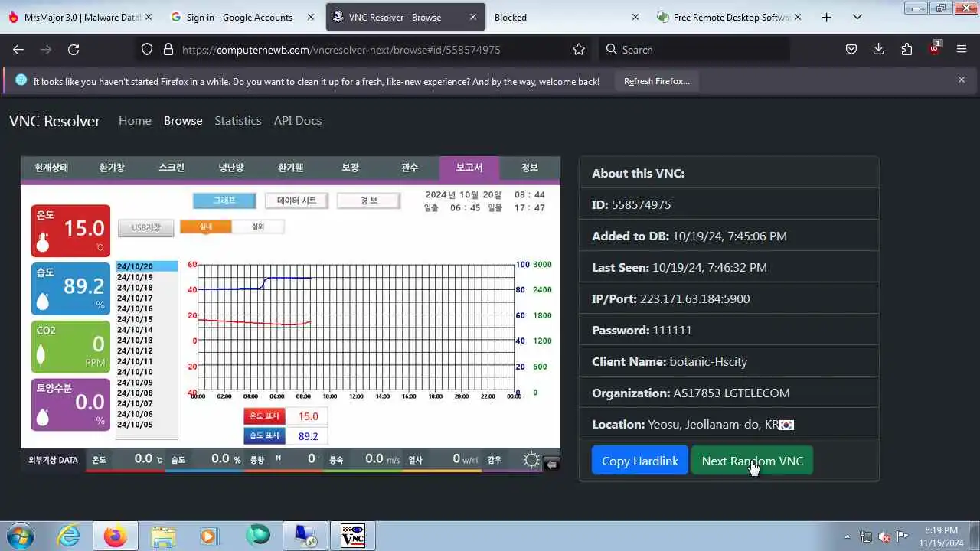Select the 관수 tab in VNC screen
Image resolution: width=980 pixels, height=551 pixels.
point(410,168)
